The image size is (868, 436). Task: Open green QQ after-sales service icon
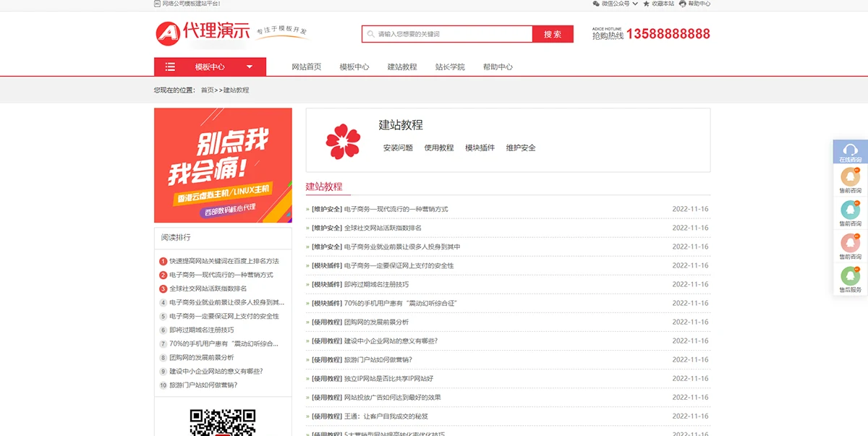tap(850, 275)
